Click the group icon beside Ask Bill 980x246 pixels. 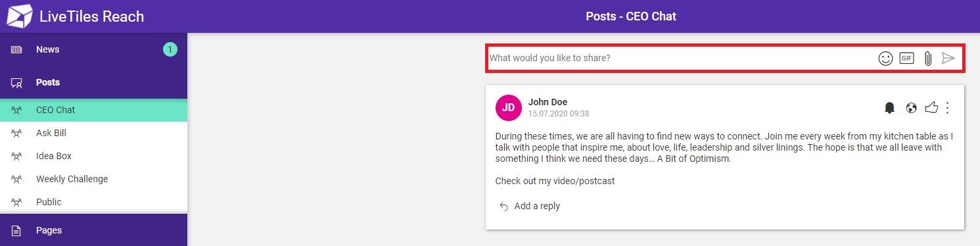(x=17, y=134)
